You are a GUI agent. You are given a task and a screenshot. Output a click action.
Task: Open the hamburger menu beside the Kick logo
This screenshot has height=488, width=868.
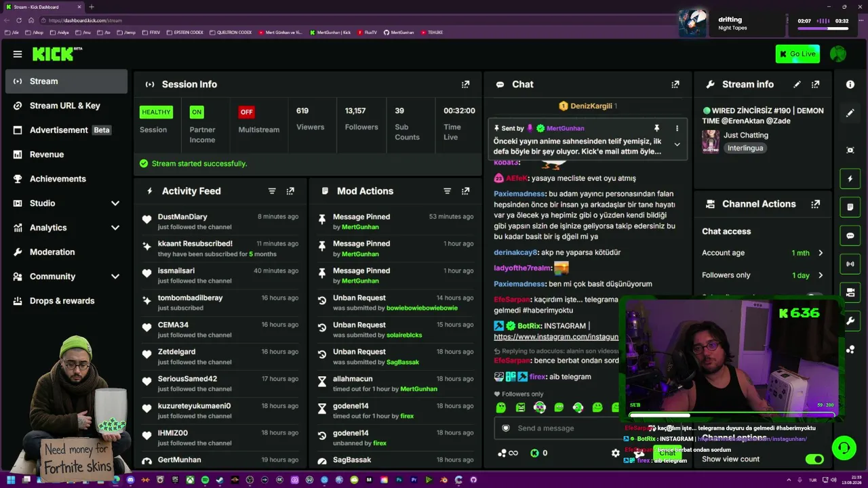click(x=18, y=54)
